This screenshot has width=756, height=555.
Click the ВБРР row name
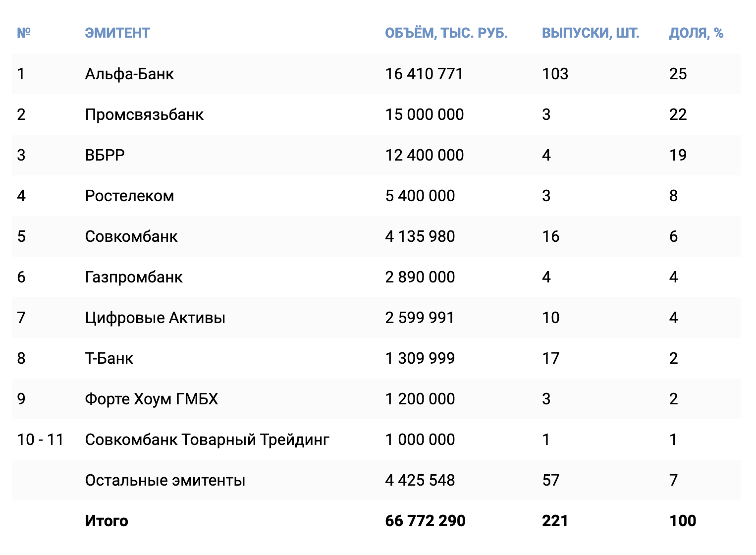(x=105, y=155)
